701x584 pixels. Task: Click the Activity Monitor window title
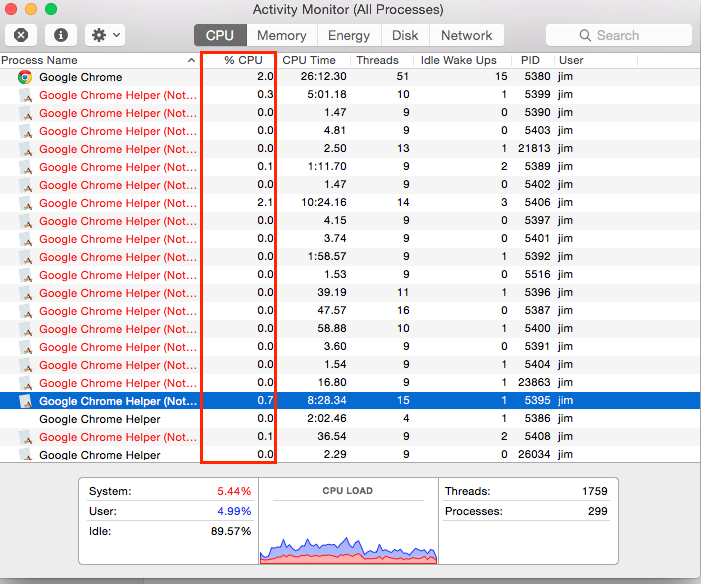[x=348, y=9]
